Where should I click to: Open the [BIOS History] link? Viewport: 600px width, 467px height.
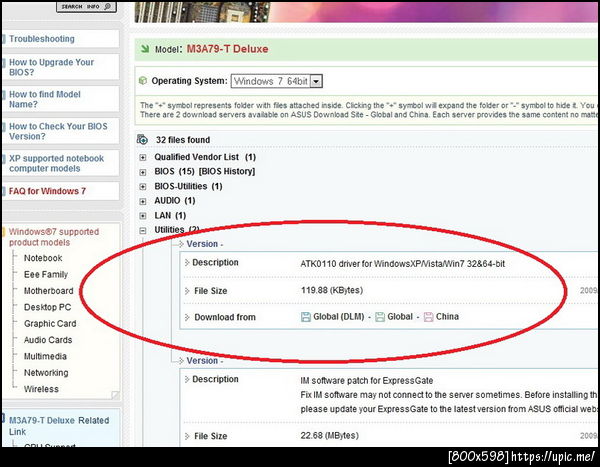pyautogui.click(x=227, y=171)
